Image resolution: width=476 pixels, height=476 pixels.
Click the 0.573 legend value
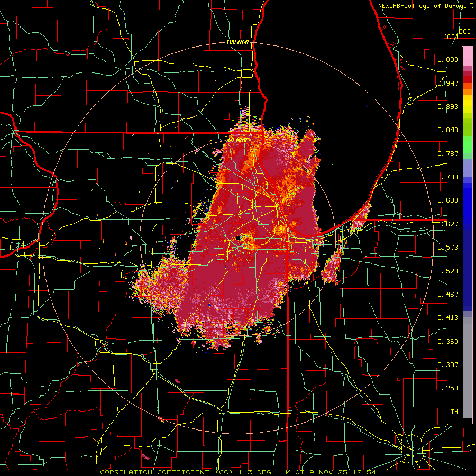[x=448, y=248]
